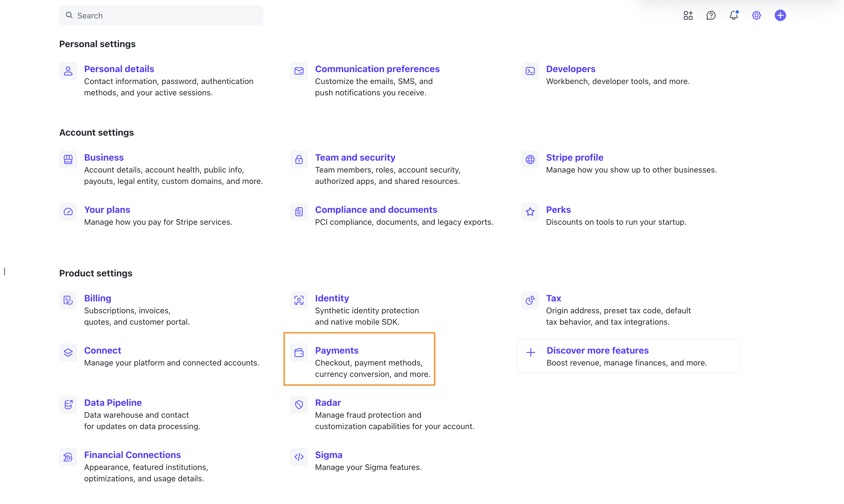Click the purple plus create button
Image resolution: width=844 pixels, height=504 pixels.
coord(780,15)
